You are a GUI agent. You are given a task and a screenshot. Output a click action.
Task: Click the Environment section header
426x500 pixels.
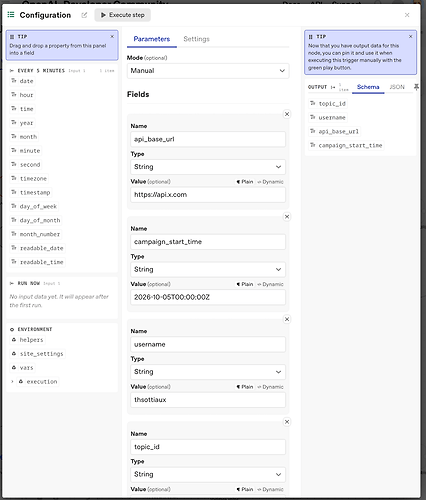(x=31, y=329)
